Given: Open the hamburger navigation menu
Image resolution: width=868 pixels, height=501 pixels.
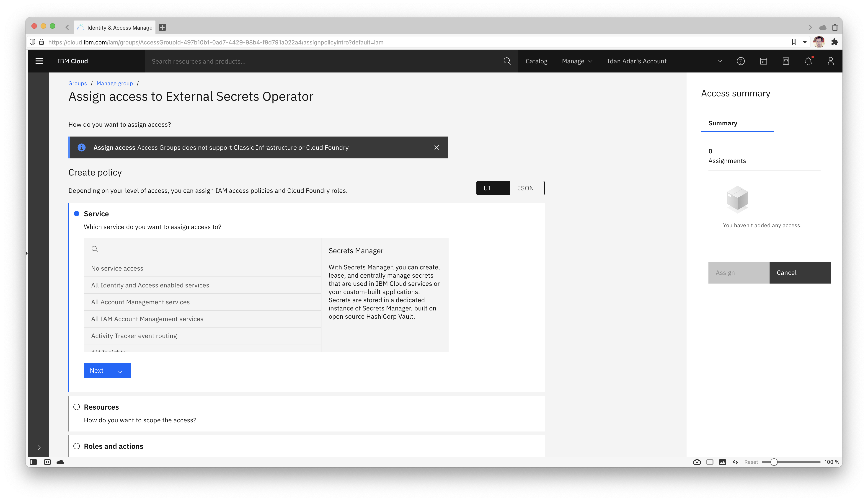Looking at the screenshot, I should [x=39, y=61].
